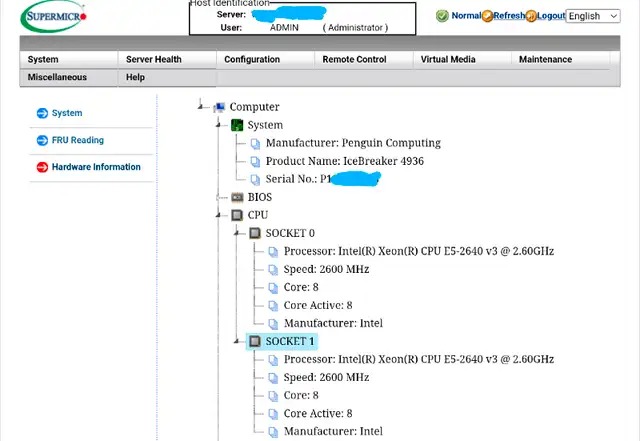Click the orange Refresh icon
Image resolution: width=640 pixels, height=441 pixels.
pos(487,16)
